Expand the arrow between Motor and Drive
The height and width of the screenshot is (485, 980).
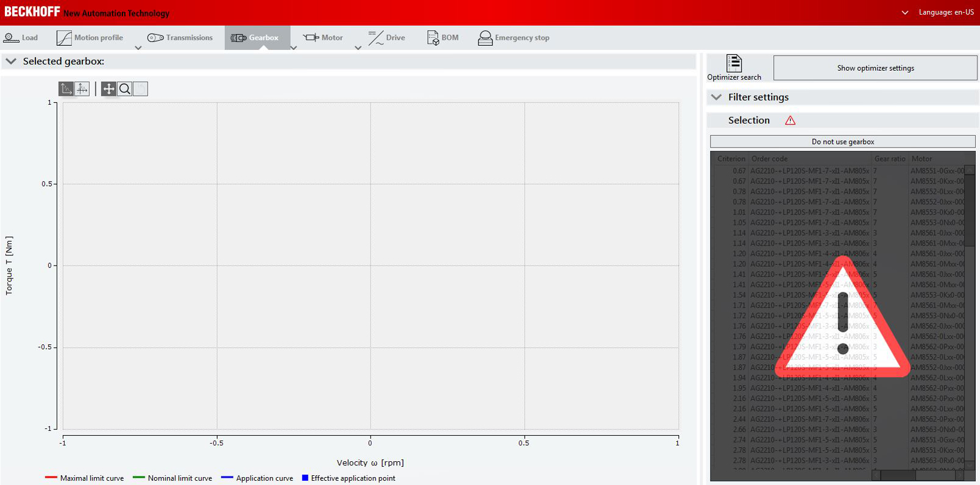[x=358, y=48]
